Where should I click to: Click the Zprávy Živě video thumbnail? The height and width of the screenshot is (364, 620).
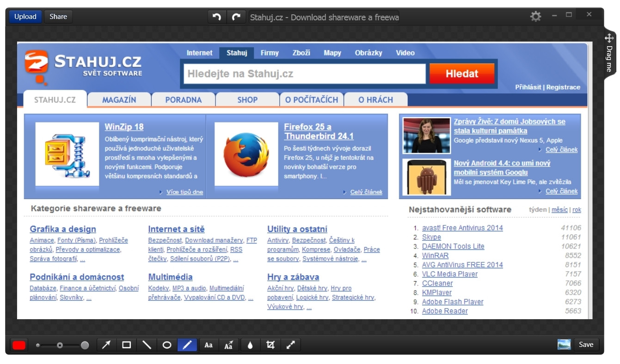426,135
